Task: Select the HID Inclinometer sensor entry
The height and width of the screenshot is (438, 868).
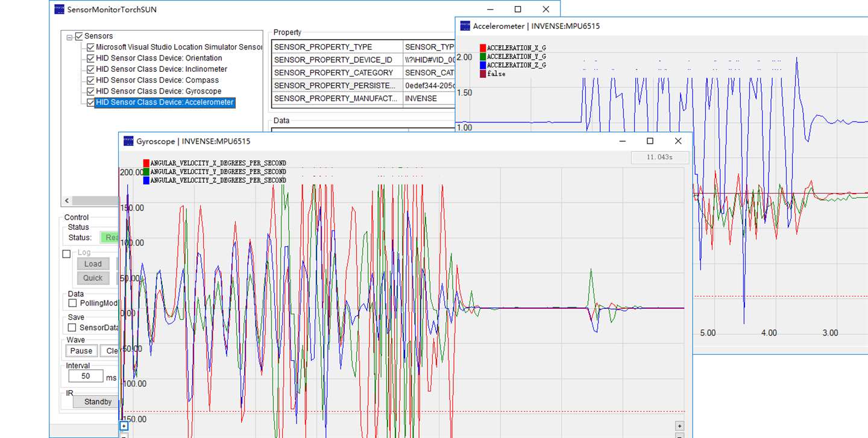Action: (x=161, y=69)
